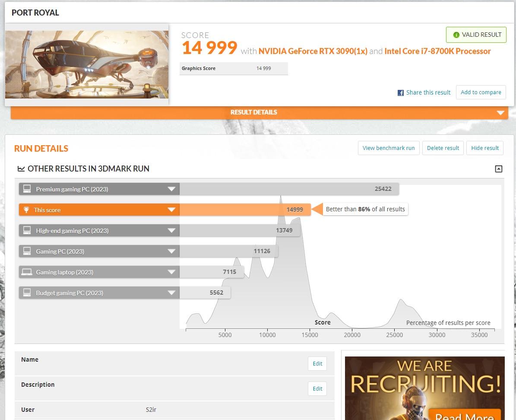516x420 pixels.
Task: Expand the This score dropdown arrow
Action: 171,210
